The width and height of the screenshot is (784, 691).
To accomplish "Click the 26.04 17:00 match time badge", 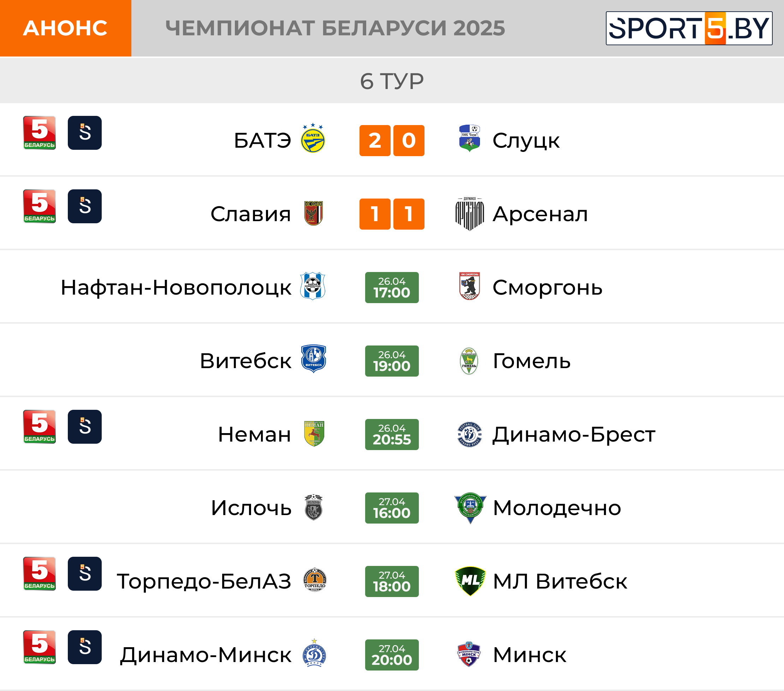I will 392,287.
